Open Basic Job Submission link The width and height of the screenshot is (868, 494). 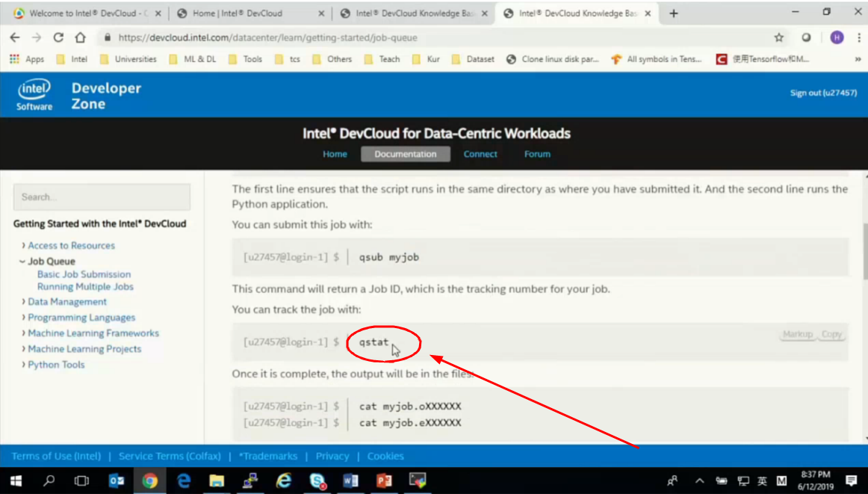(84, 274)
